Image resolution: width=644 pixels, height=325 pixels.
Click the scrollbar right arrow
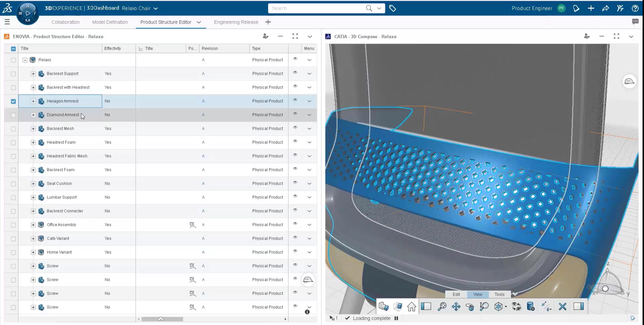pyautogui.click(x=285, y=319)
